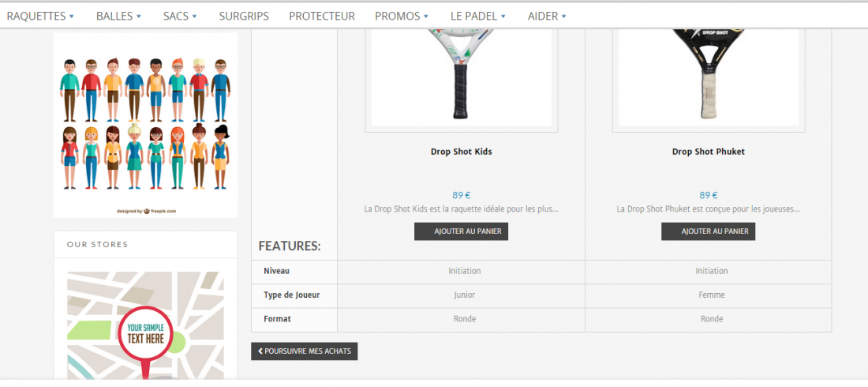Click the OUR STORES heading
Image resolution: width=868 pixels, height=387 pixels.
[x=97, y=244]
